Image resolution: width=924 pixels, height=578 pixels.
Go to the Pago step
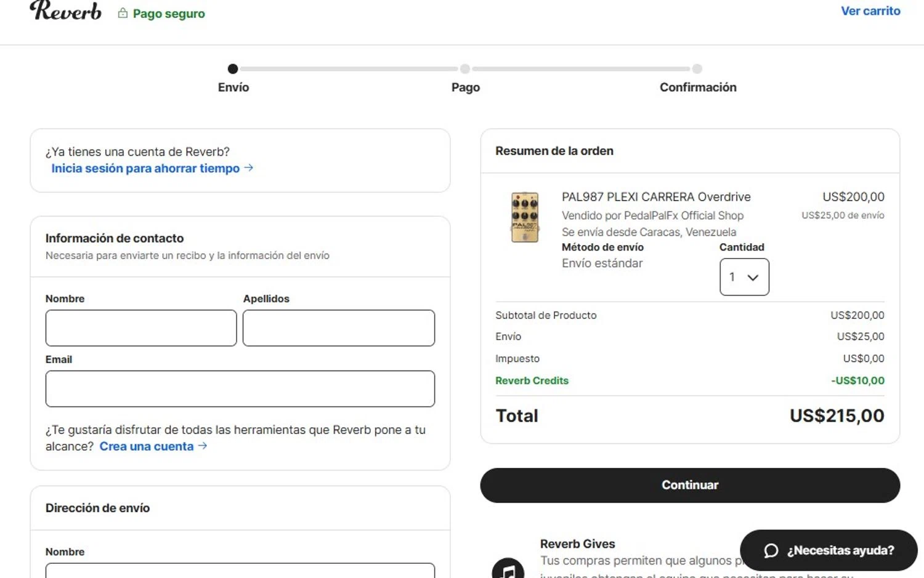pyautogui.click(x=465, y=69)
